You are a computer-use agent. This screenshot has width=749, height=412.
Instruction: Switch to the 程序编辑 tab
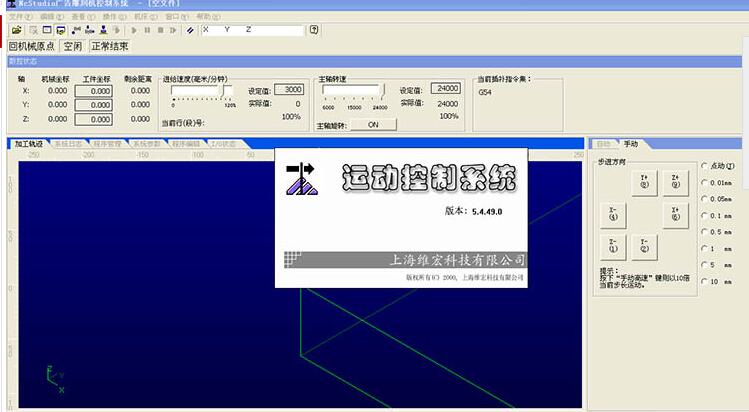pyautogui.click(x=186, y=144)
